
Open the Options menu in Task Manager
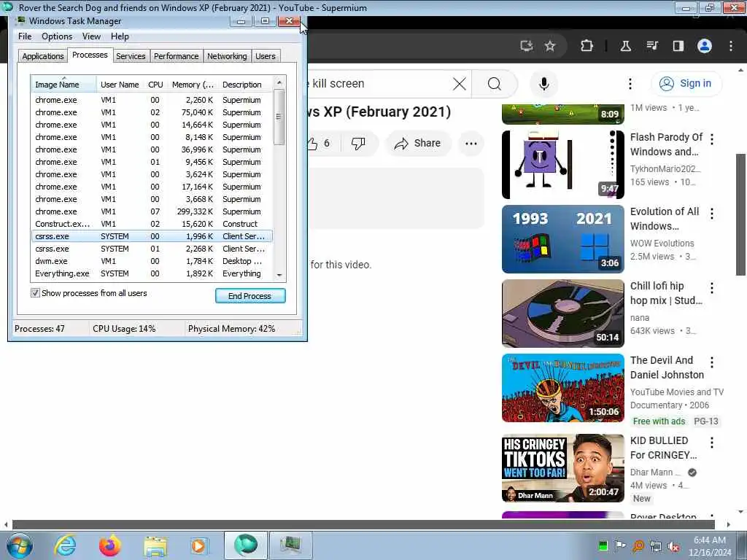pos(57,36)
